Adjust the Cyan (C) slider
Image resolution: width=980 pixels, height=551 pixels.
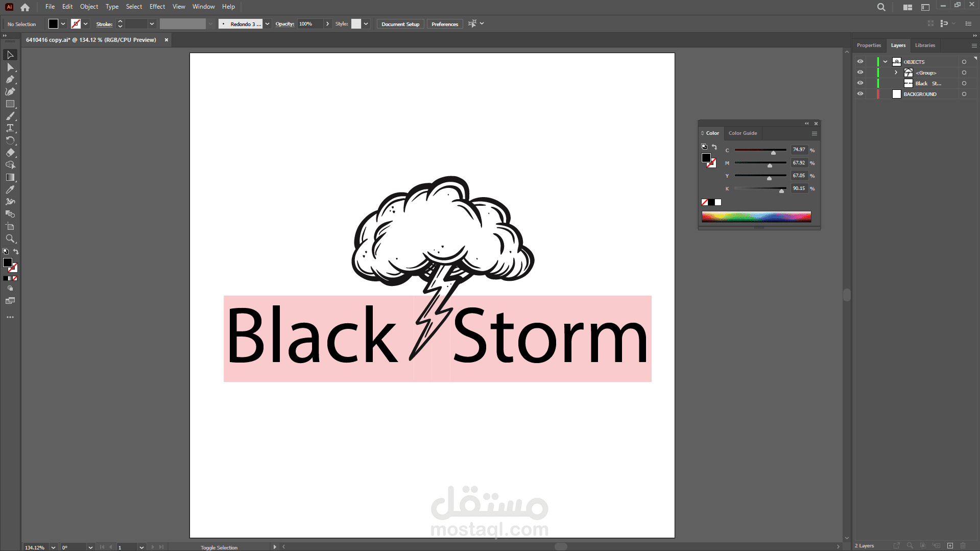pos(760,150)
